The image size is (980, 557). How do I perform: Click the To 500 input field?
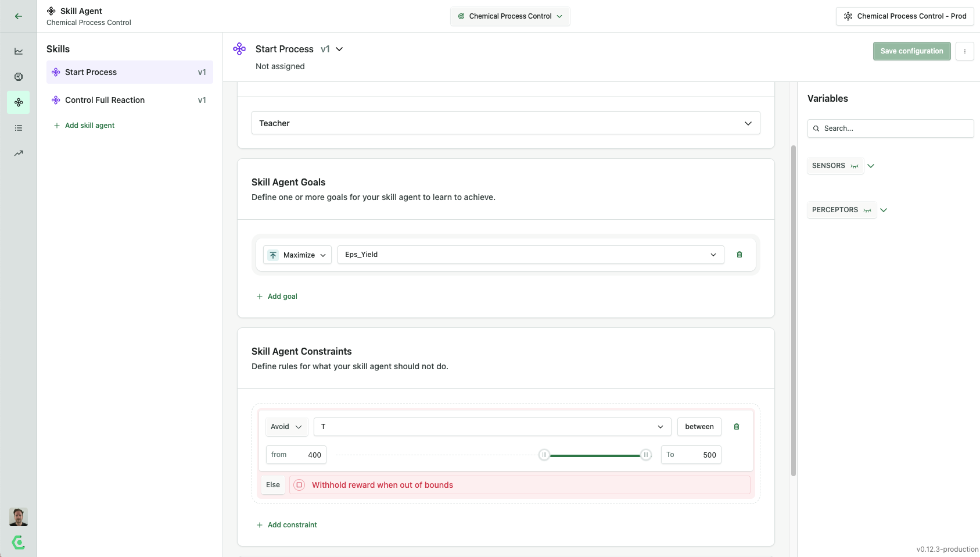tap(691, 455)
